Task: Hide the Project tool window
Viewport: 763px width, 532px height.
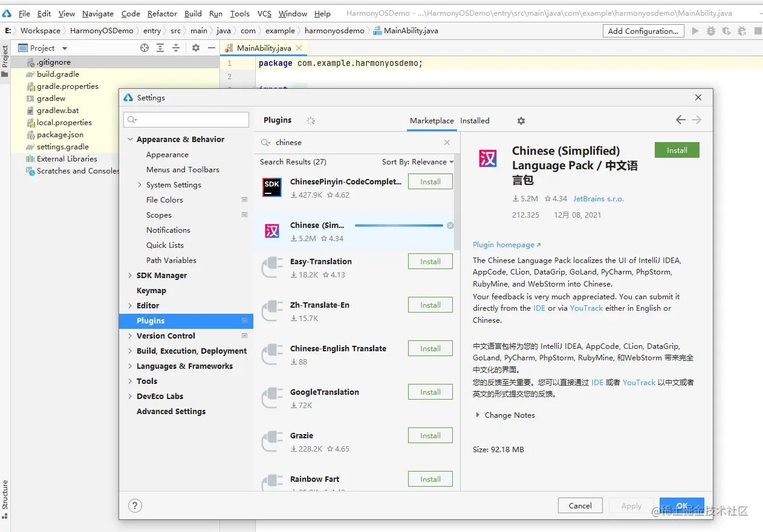Action: point(211,48)
